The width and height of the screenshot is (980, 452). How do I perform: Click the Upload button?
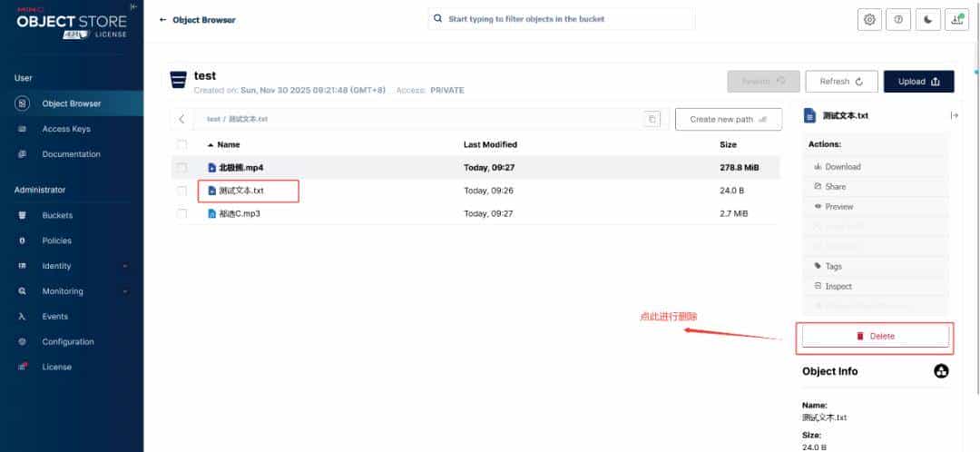coord(918,82)
